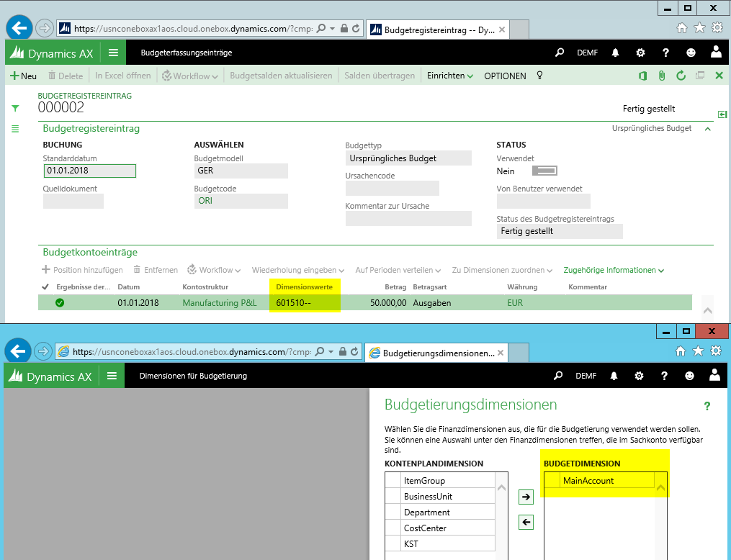Open Zugehörige Informationen dropdown
This screenshot has height=560, width=731.
[x=613, y=270]
